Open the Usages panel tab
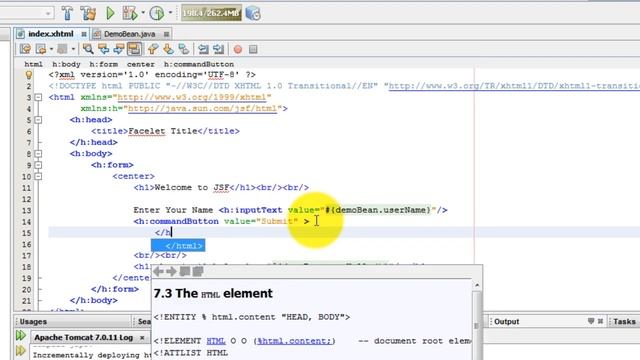 point(33,322)
